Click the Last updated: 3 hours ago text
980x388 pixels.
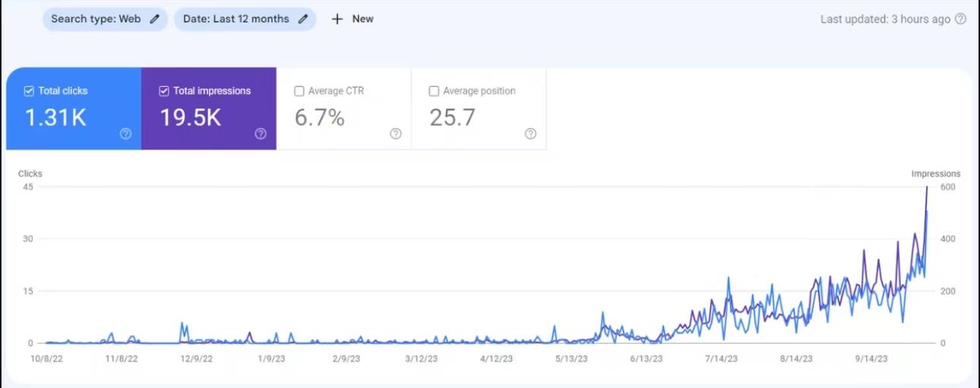(x=885, y=19)
